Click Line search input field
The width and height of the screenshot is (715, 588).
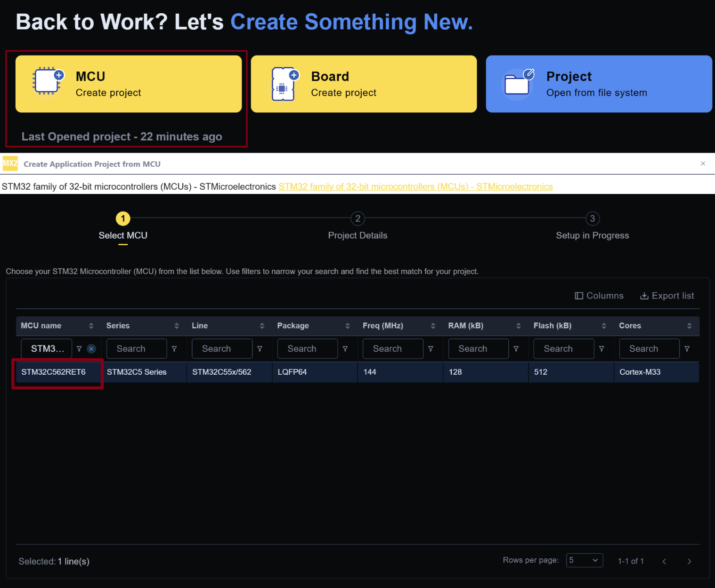pyautogui.click(x=222, y=349)
